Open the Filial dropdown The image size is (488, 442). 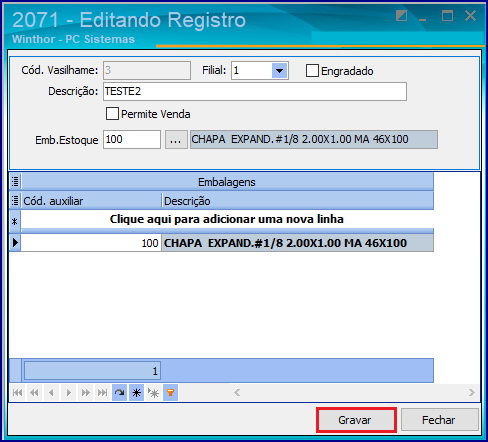pyautogui.click(x=279, y=71)
